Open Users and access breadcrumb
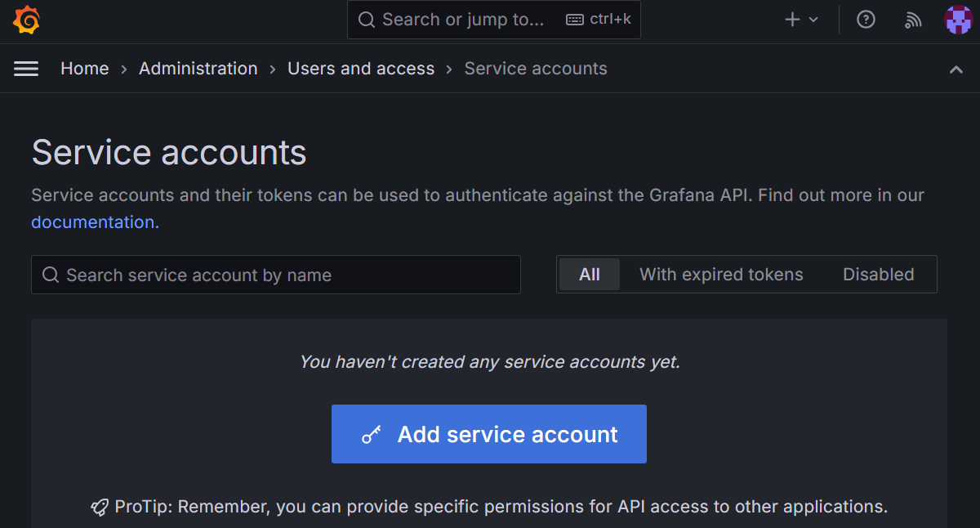The image size is (980, 528). click(x=361, y=69)
